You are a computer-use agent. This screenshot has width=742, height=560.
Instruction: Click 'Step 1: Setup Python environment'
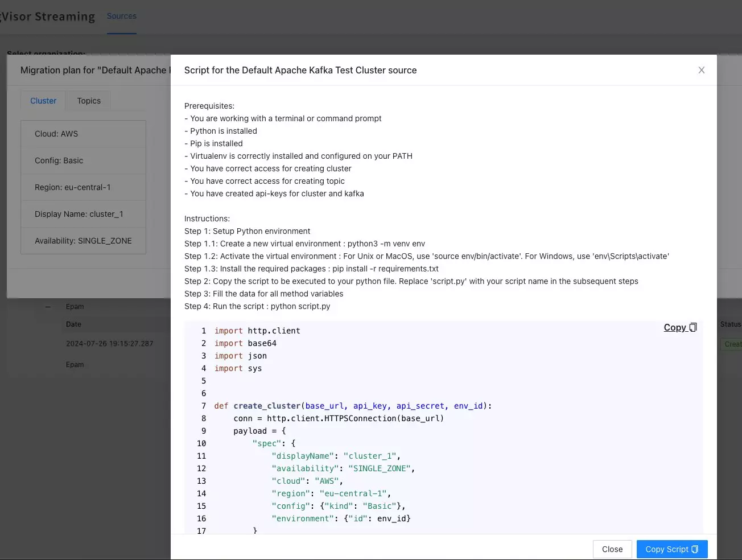[248, 231]
